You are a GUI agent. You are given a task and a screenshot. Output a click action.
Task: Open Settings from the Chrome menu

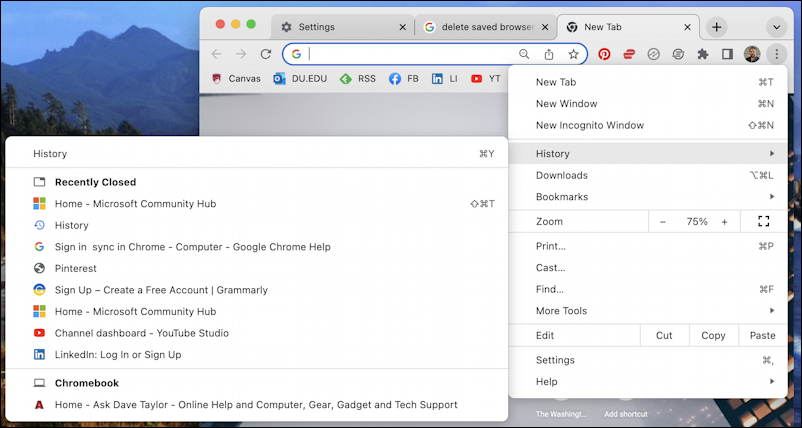[648, 361]
